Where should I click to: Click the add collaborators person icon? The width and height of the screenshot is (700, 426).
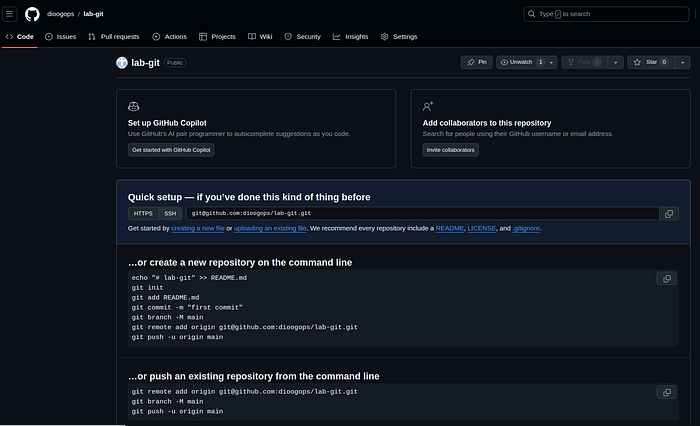coord(428,106)
